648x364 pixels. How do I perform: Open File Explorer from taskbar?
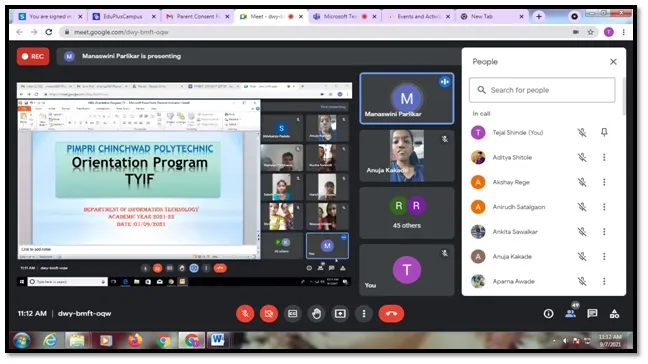(77, 340)
